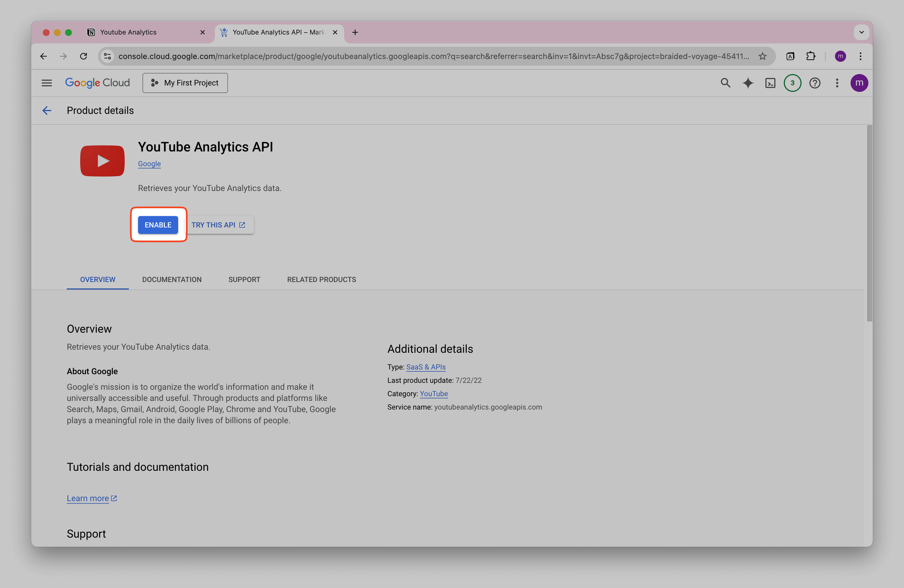Open notifications showing 3 items
The height and width of the screenshot is (588, 904).
pyautogui.click(x=792, y=83)
